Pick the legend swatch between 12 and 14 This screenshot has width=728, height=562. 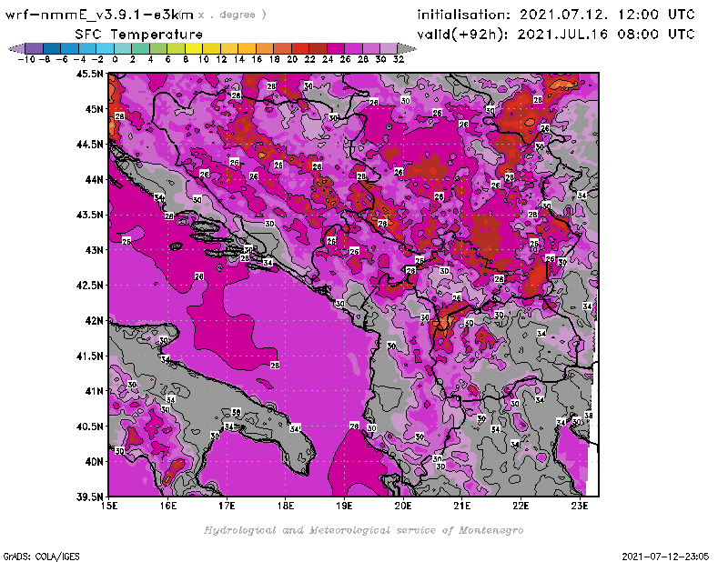point(229,49)
